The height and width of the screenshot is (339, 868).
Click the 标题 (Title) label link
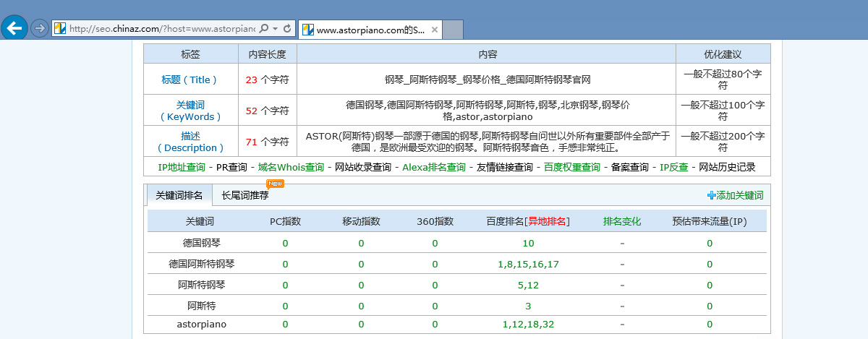click(190, 80)
